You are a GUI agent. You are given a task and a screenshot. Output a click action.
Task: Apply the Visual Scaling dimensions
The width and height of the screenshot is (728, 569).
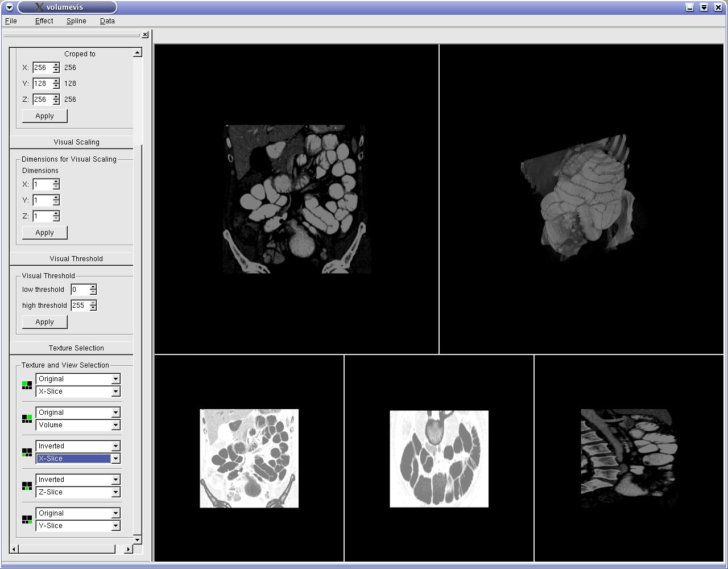click(44, 233)
